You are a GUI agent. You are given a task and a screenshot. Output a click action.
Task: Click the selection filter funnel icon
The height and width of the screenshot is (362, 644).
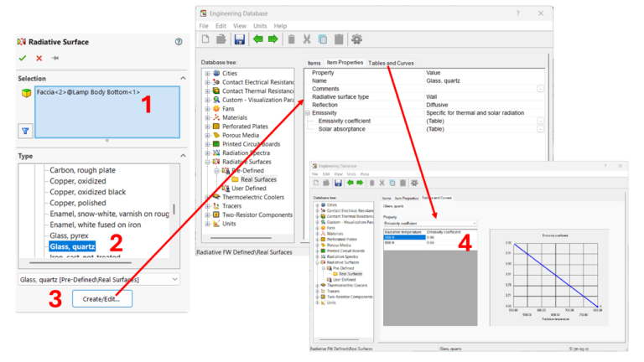click(25, 131)
